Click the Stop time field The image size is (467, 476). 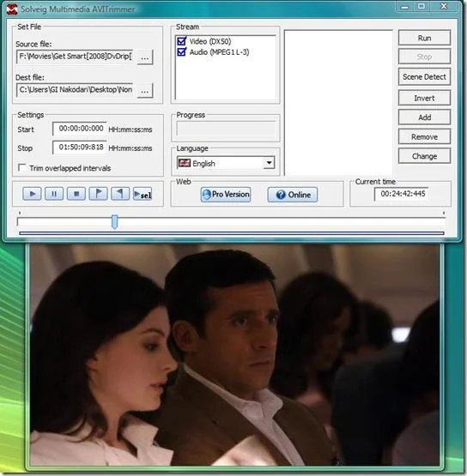(x=80, y=148)
